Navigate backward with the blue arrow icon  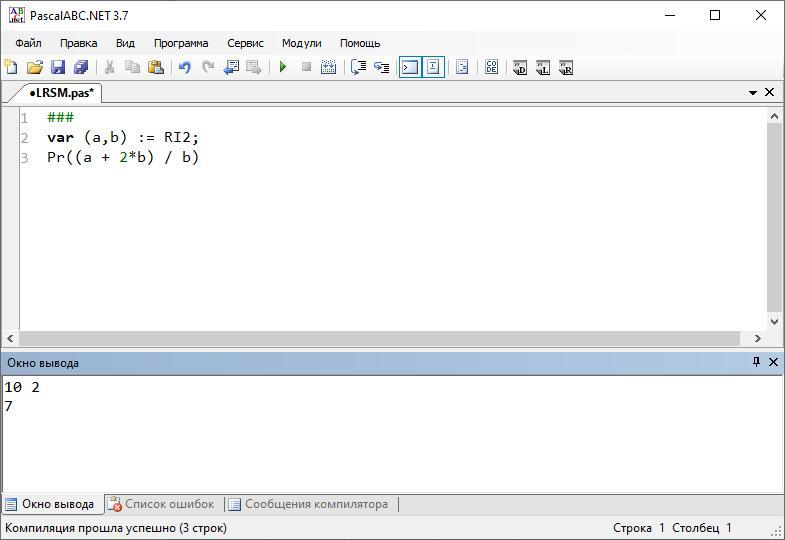pos(231,67)
